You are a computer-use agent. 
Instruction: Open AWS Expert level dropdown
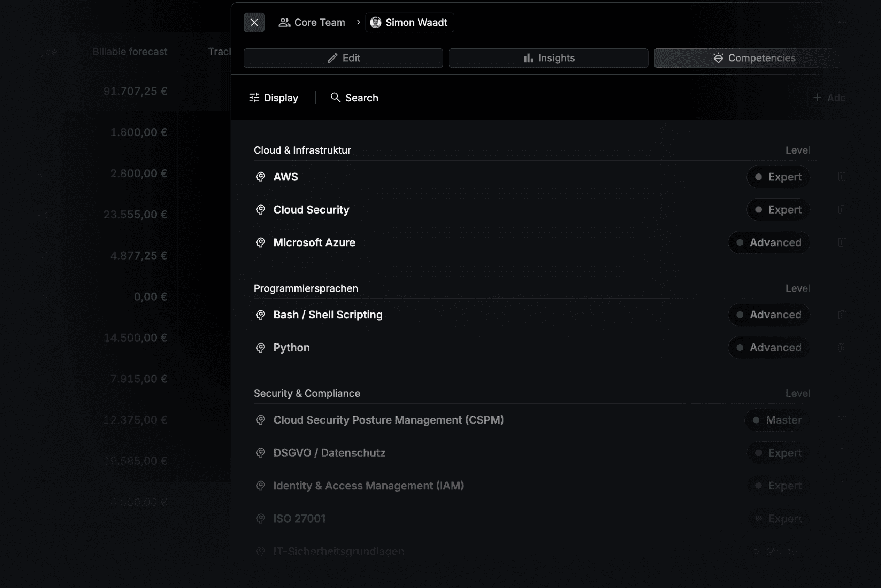[x=778, y=177]
